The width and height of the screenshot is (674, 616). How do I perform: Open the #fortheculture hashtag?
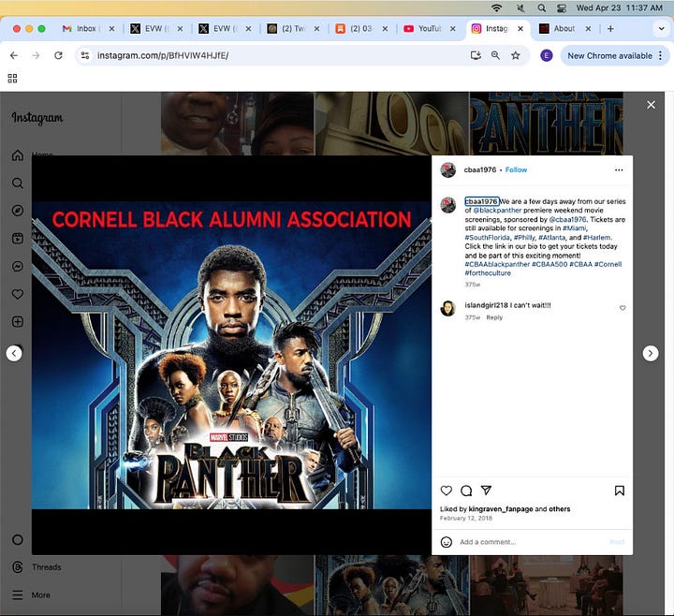[x=488, y=273]
